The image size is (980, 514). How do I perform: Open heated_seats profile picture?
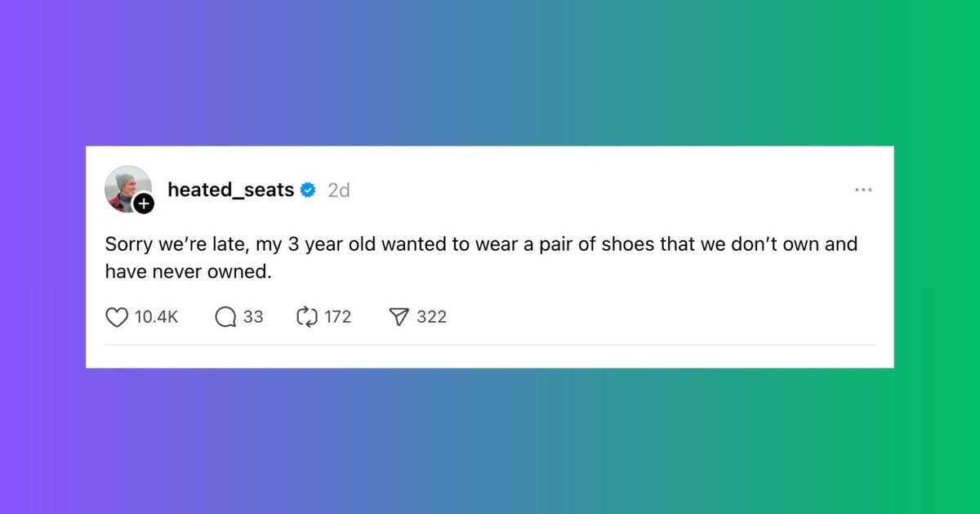pyautogui.click(x=126, y=187)
